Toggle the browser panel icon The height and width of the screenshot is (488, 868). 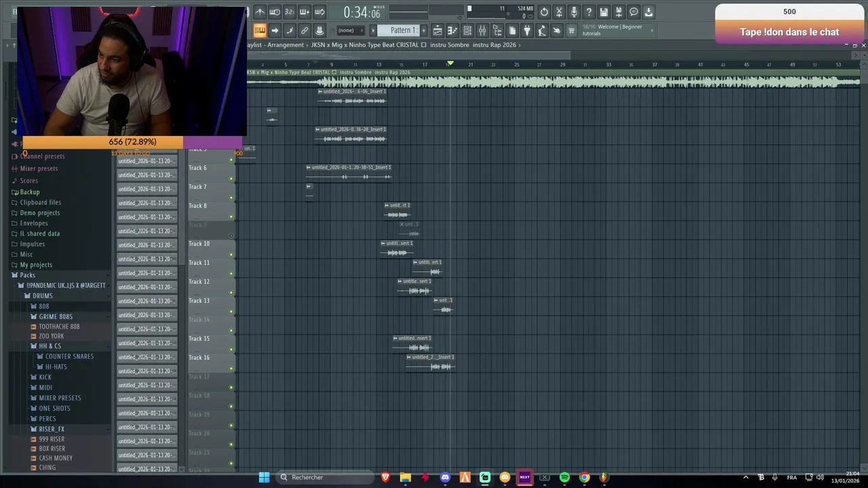click(497, 30)
